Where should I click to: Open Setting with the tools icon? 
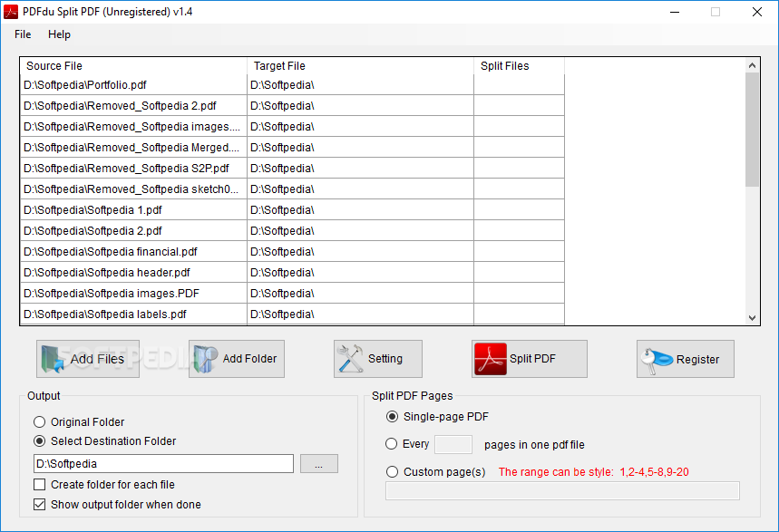click(377, 359)
